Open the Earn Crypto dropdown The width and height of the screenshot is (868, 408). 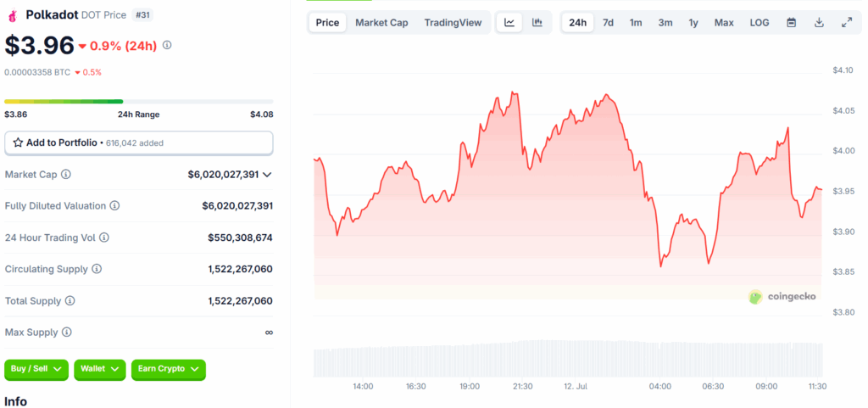[x=169, y=369]
